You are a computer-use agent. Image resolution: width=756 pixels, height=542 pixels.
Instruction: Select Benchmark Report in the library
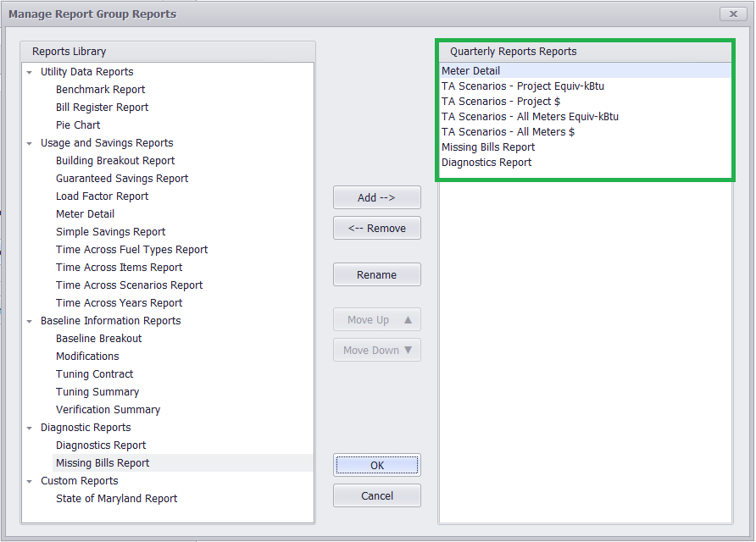100,90
